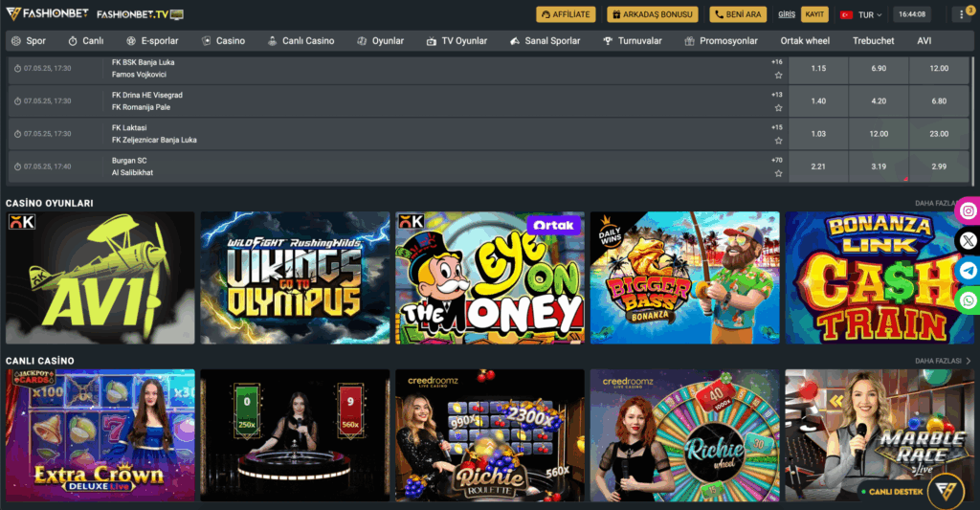The width and height of the screenshot is (980, 510).
Task: Click Daha Fazlası for Canlı Casino
Action: pyautogui.click(x=943, y=361)
